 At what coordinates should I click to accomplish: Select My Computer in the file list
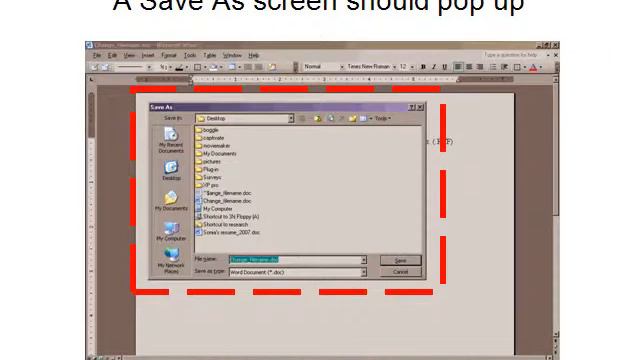[x=214, y=209]
